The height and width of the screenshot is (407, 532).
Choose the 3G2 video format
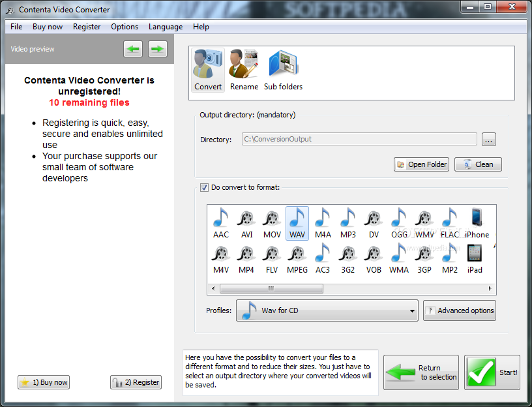click(x=347, y=258)
